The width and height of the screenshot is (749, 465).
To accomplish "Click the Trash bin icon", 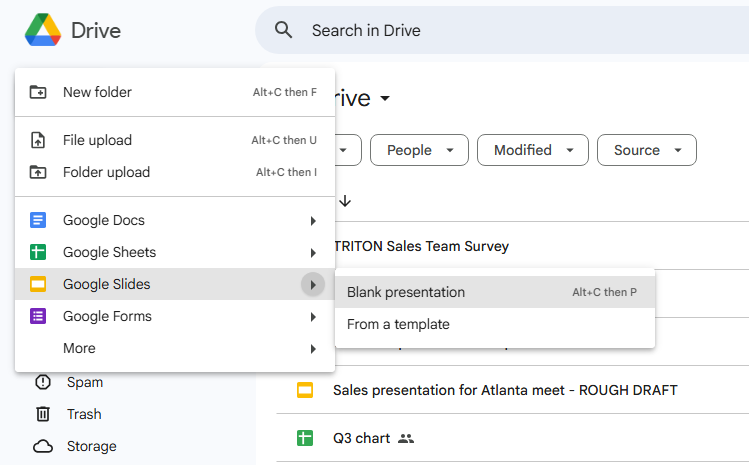I will 43,414.
